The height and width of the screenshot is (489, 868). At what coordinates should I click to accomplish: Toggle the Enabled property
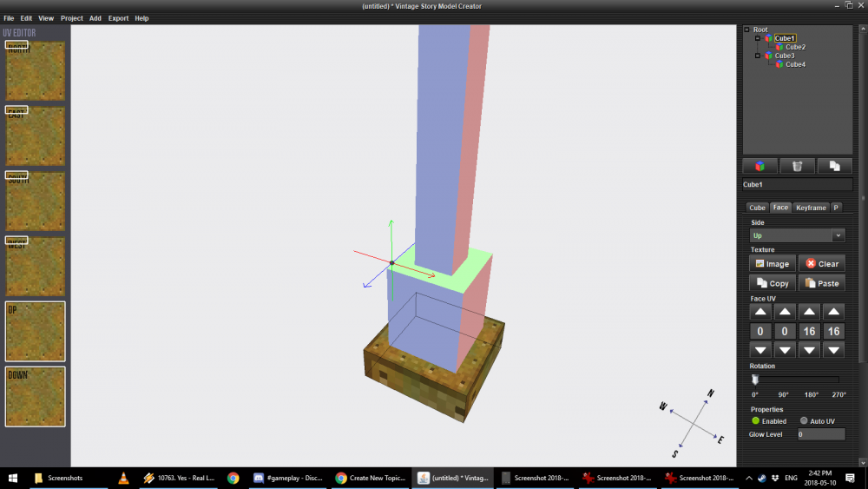click(x=756, y=421)
